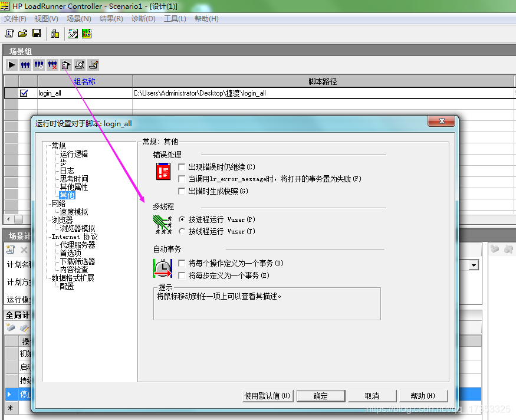Open the 诊断(D) menu

click(143, 19)
